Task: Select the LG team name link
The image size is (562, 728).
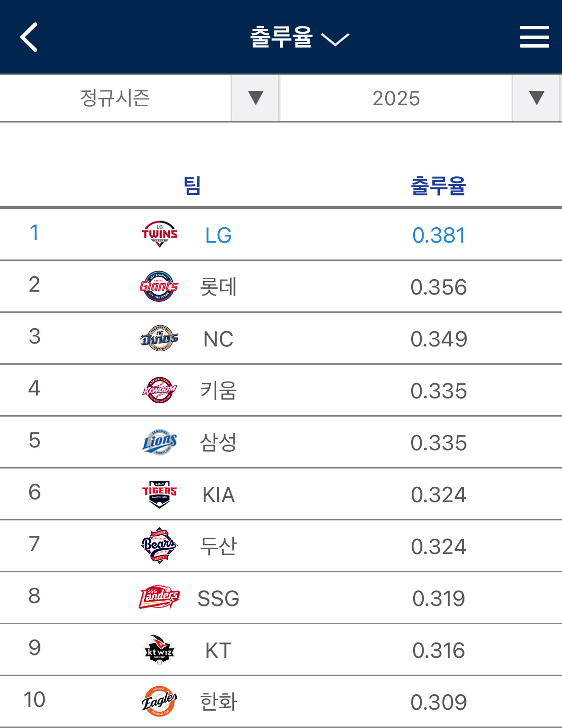Action: click(x=218, y=235)
